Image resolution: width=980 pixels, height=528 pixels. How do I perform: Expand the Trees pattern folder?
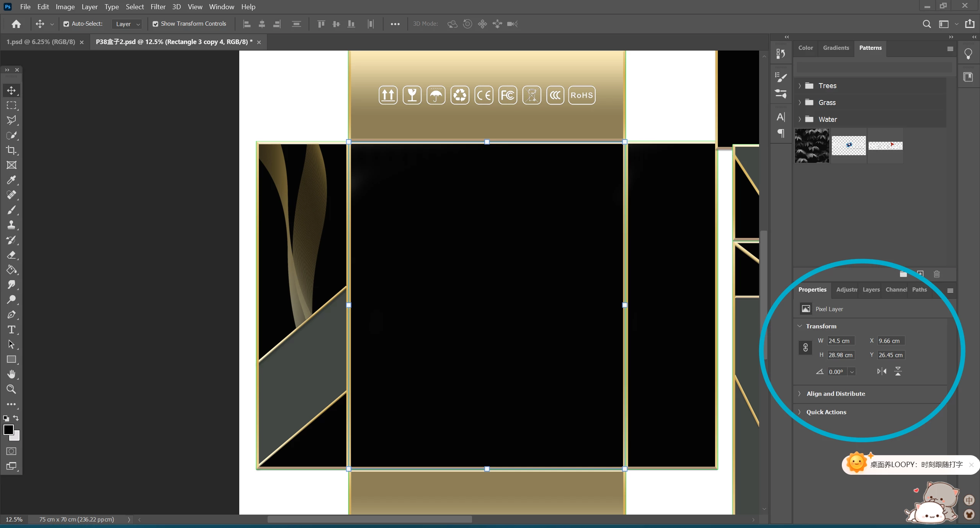point(800,86)
